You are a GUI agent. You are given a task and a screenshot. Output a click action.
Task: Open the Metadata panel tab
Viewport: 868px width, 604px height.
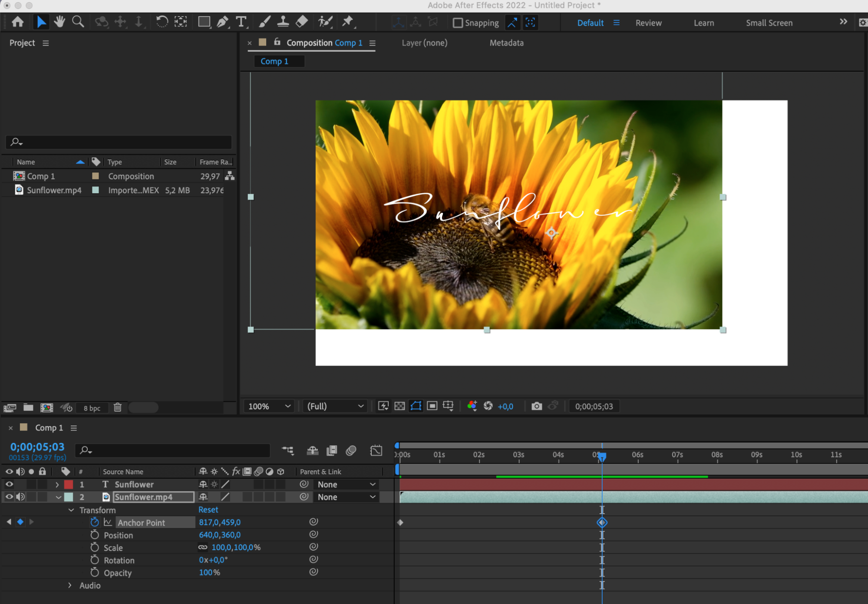click(x=506, y=43)
